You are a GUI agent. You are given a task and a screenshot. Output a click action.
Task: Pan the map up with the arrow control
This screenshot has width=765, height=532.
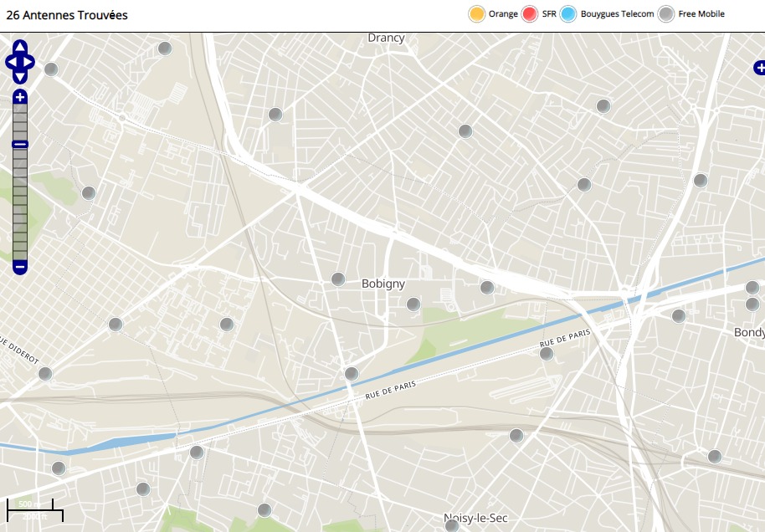tap(20, 47)
